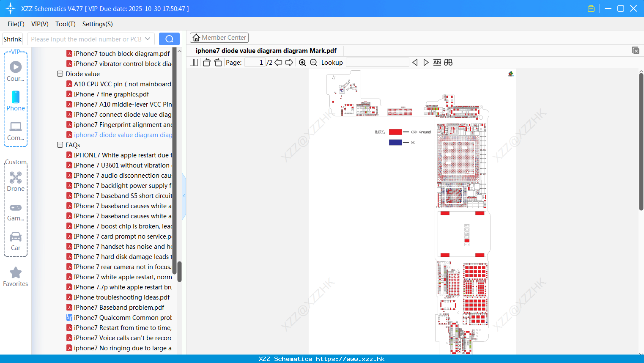Open iphone7 Fingerprint alignment file
Viewport: 644px width, 363px height.
[x=118, y=124]
